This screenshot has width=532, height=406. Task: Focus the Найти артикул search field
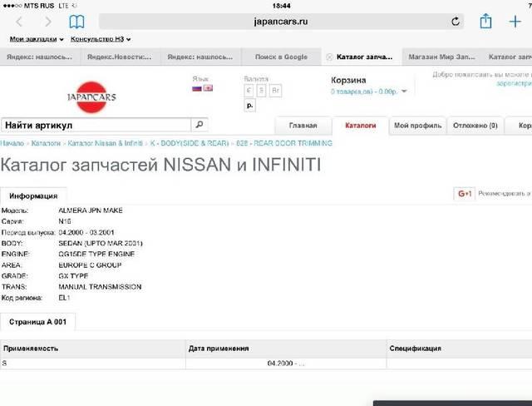tap(96, 125)
